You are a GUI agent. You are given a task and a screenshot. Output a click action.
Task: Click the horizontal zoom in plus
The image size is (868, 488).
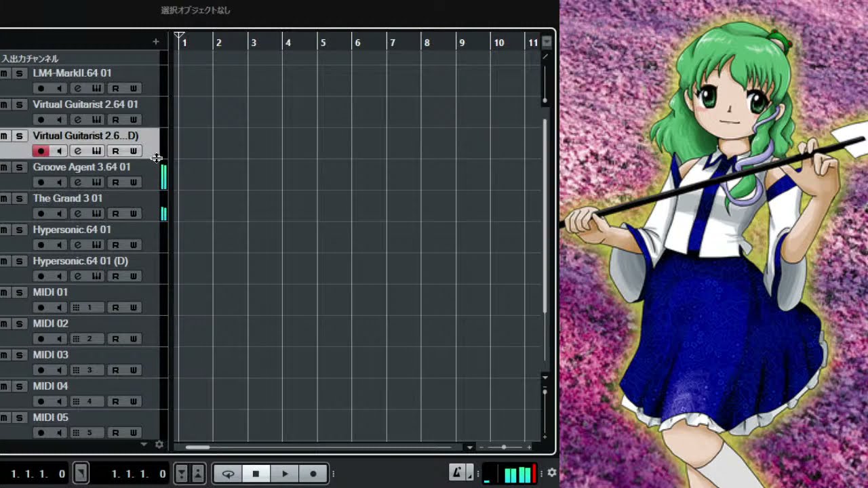529,447
